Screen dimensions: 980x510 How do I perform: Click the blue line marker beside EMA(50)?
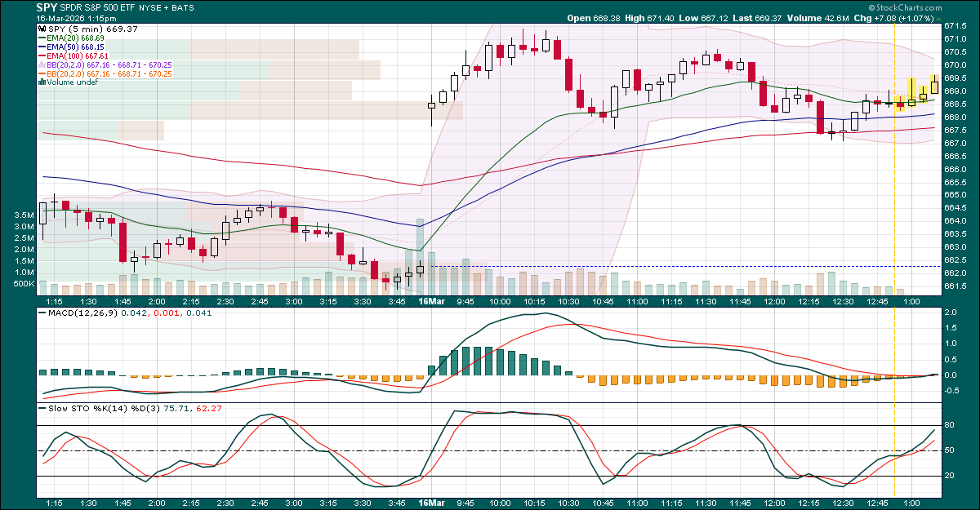pyautogui.click(x=42, y=47)
